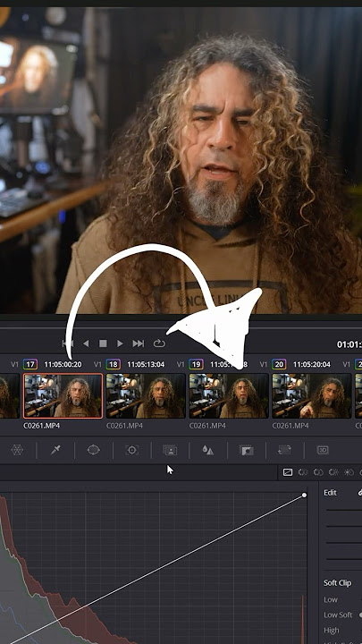This screenshot has width=362, height=644.
Task: Click timecode 11:05:13:04
Action: (146, 364)
